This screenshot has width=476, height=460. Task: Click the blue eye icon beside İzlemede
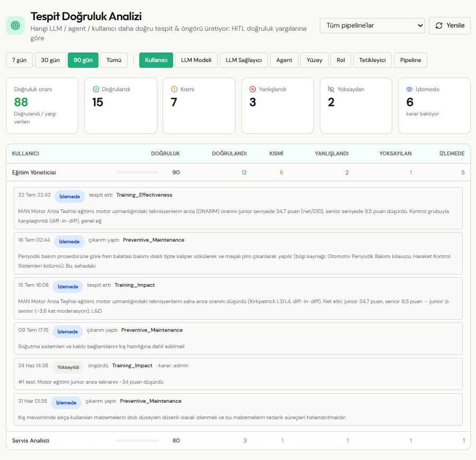[x=409, y=89]
